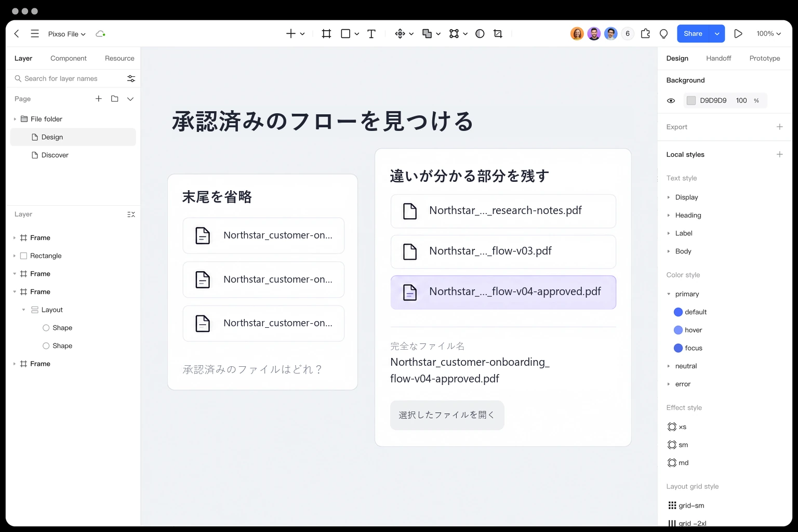Collapse the Layout layer group
Image resolution: width=798 pixels, height=532 pixels.
[x=23, y=310]
